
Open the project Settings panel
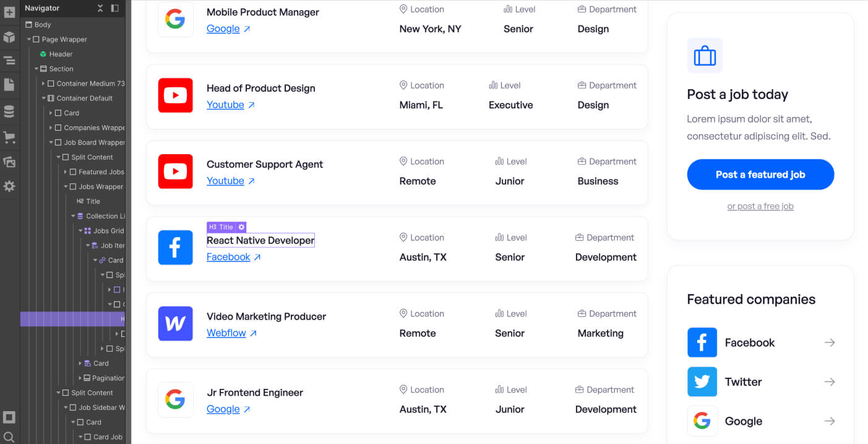[x=9, y=186]
